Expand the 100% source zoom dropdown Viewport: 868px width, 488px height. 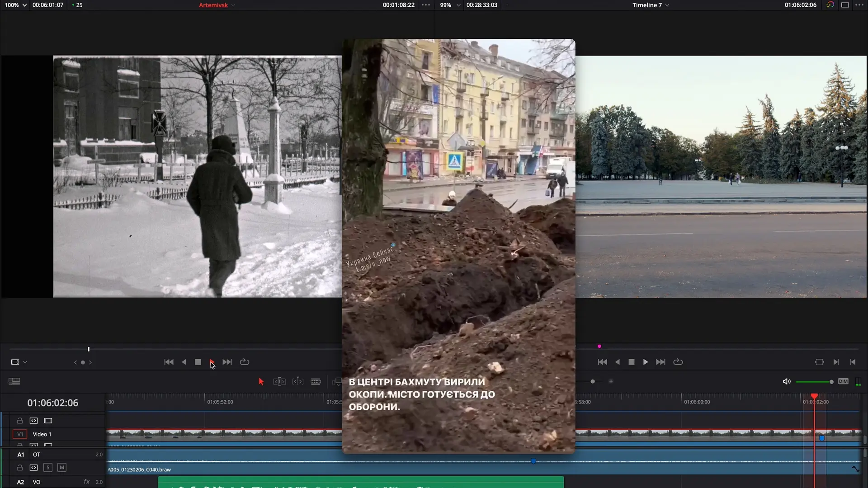15,5
